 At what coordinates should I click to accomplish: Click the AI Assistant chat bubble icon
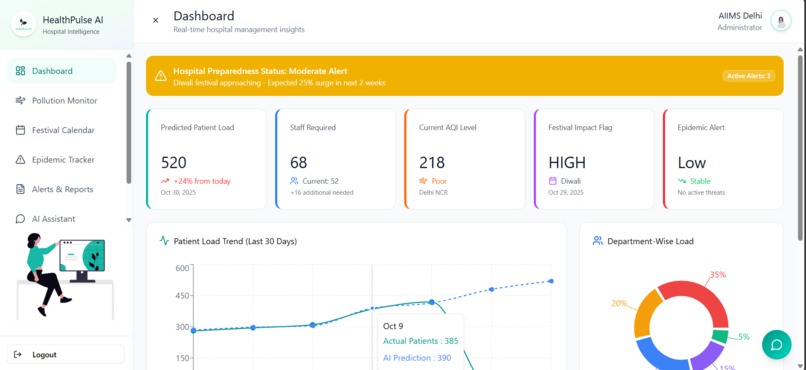21,219
